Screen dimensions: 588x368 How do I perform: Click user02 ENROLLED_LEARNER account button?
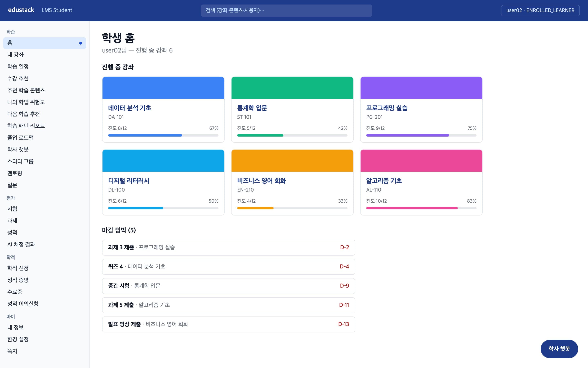tap(540, 10)
